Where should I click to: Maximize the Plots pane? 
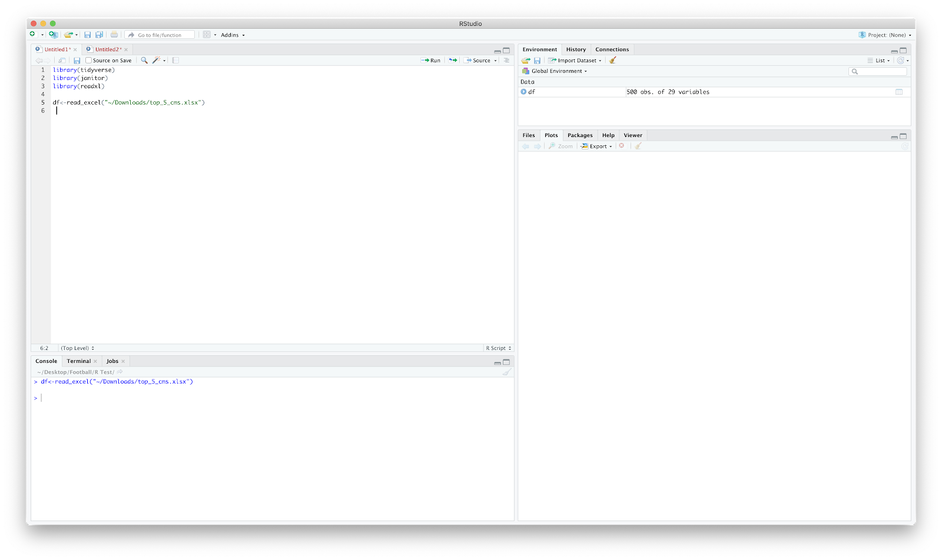tap(903, 136)
